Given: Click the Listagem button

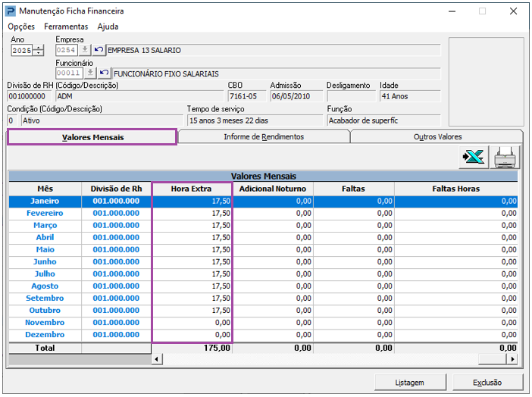Looking at the screenshot, I should (x=409, y=382).
